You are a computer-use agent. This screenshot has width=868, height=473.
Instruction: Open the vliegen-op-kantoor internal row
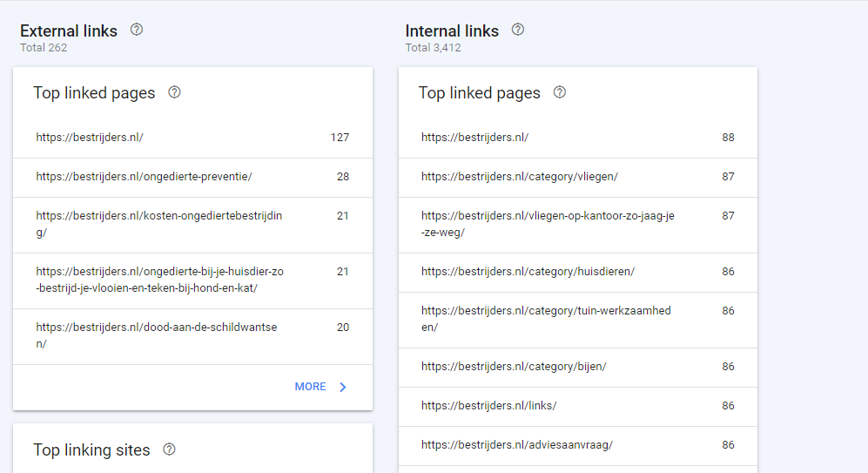[x=578, y=225]
